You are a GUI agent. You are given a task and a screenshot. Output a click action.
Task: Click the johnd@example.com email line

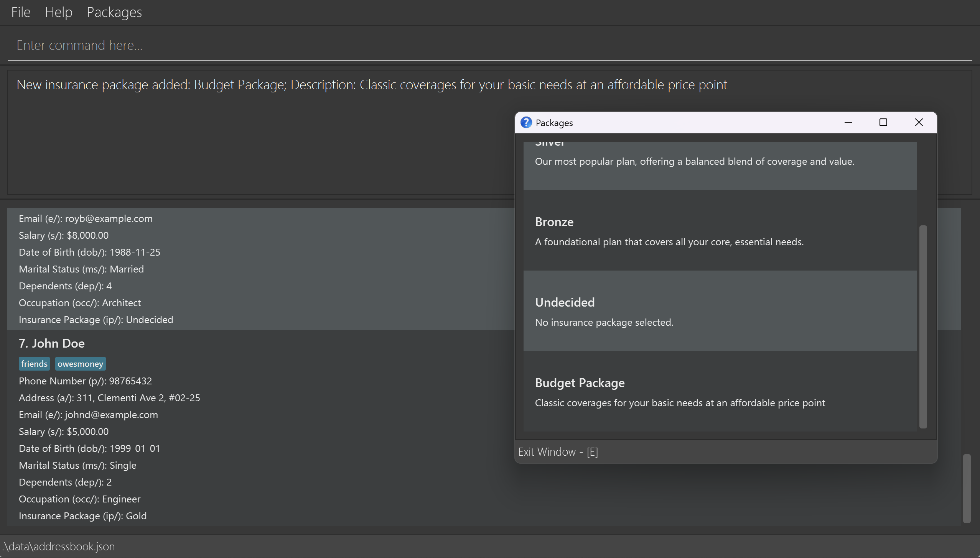pos(88,415)
